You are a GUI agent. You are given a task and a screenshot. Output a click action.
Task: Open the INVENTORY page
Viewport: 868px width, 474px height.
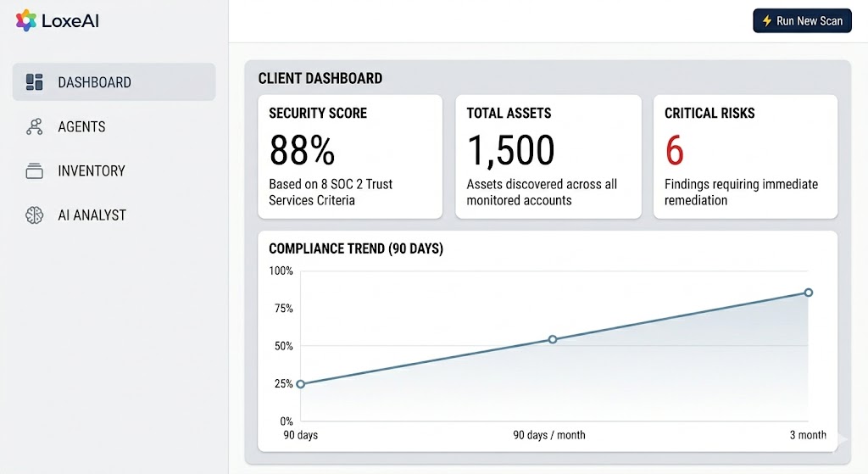(92, 170)
